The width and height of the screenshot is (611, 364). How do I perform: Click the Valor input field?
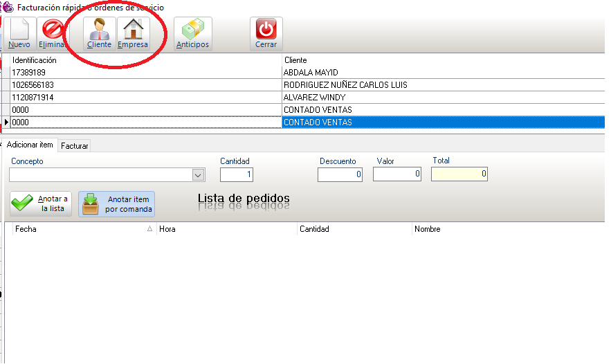pyautogui.click(x=396, y=174)
